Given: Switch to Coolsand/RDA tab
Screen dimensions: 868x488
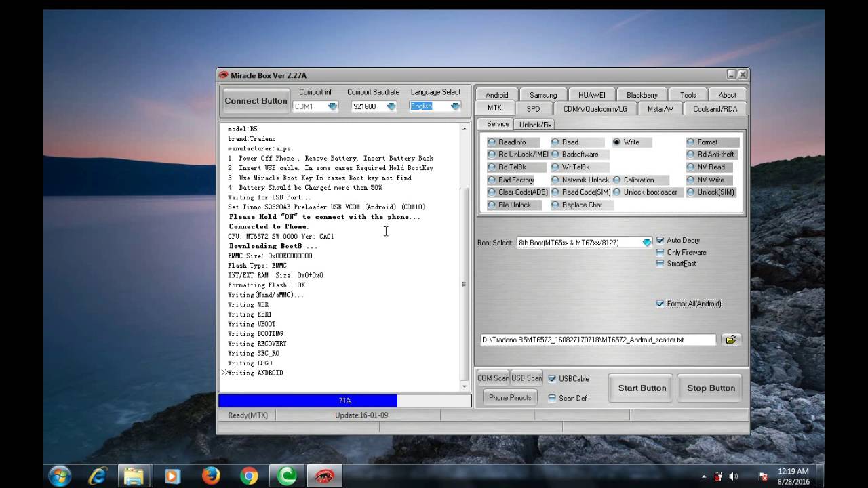Looking at the screenshot, I should click(x=715, y=108).
